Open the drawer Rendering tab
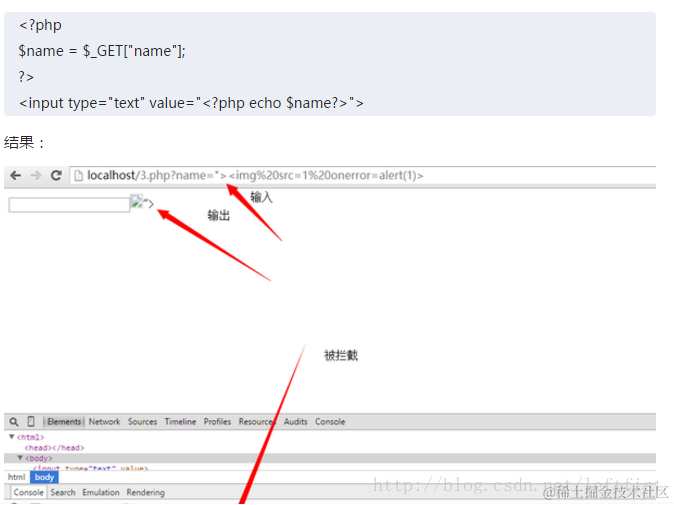The image size is (674, 505). [x=146, y=493]
